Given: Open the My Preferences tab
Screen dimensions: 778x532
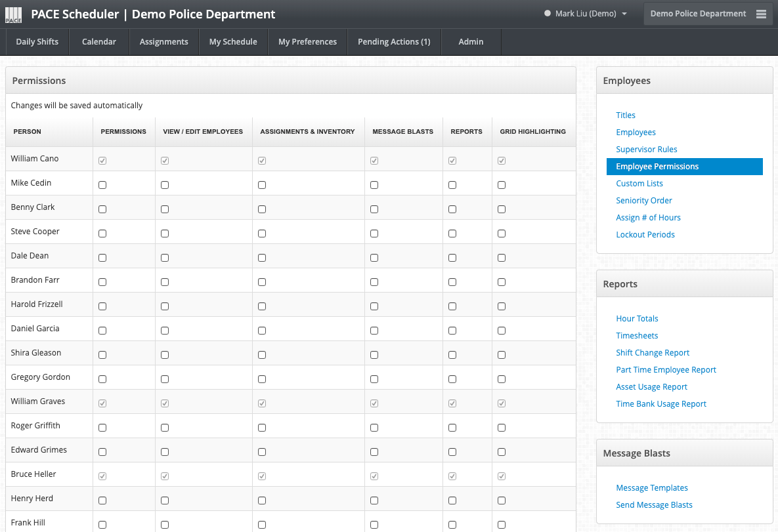Looking at the screenshot, I should pos(307,42).
